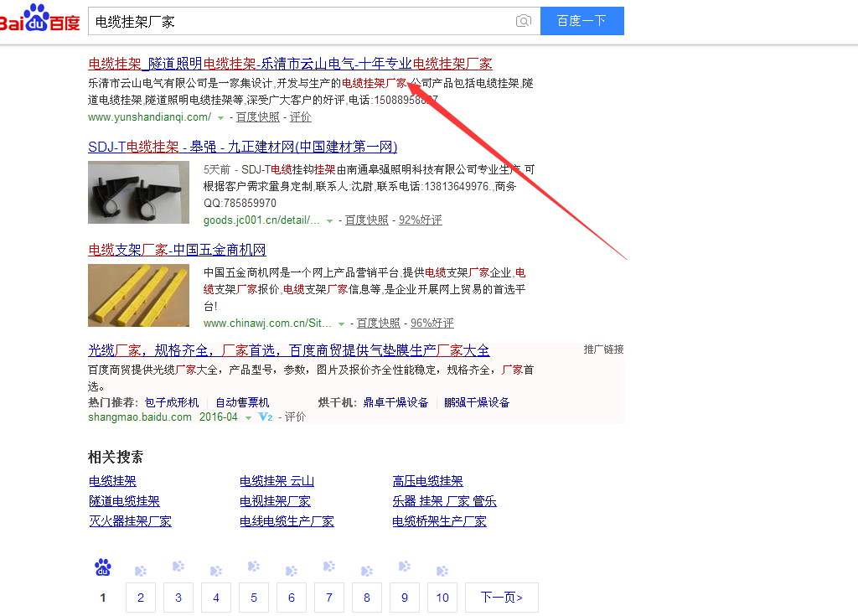The height and width of the screenshot is (616, 858).
Task: Click related search 电缆桥架生产厂家
Action: [x=439, y=521]
